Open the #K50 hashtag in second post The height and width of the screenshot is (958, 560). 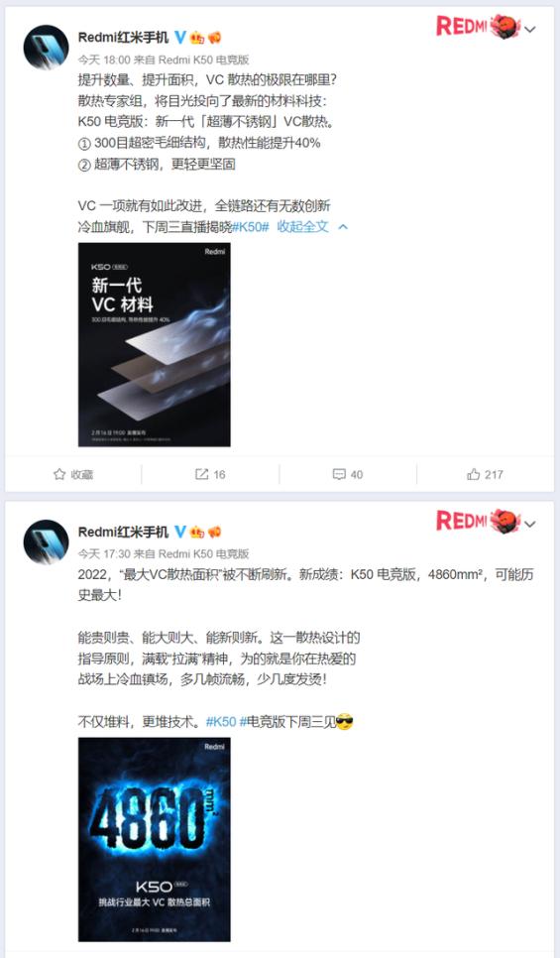(x=221, y=722)
